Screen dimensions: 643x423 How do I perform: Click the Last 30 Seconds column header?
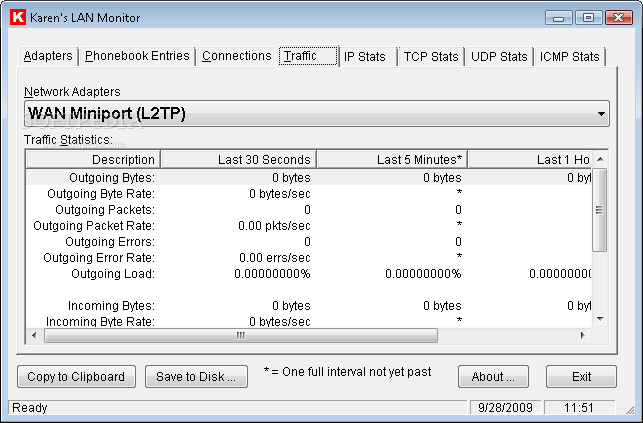(x=238, y=159)
